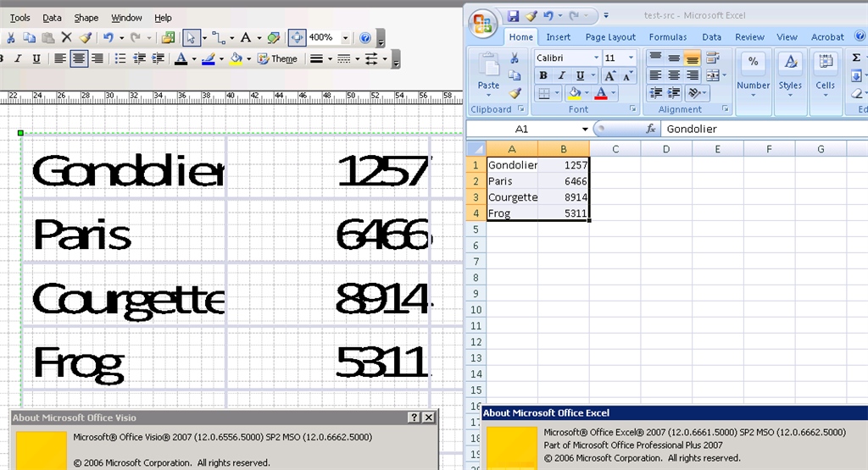Click Visio Text Color black swatch button
The width and height of the screenshot is (868, 470).
pyautogui.click(x=181, y=58)
